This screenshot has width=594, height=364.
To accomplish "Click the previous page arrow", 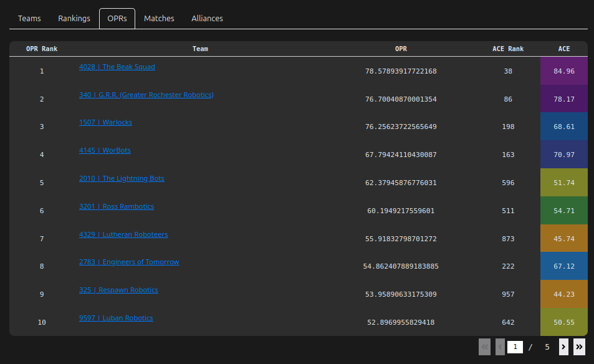I will pos(500,347).
